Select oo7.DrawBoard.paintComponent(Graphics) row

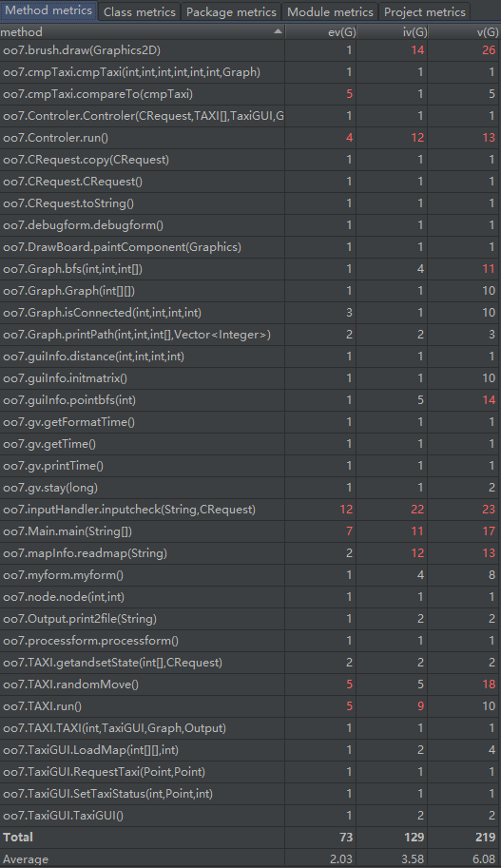[x=250, y=247]
